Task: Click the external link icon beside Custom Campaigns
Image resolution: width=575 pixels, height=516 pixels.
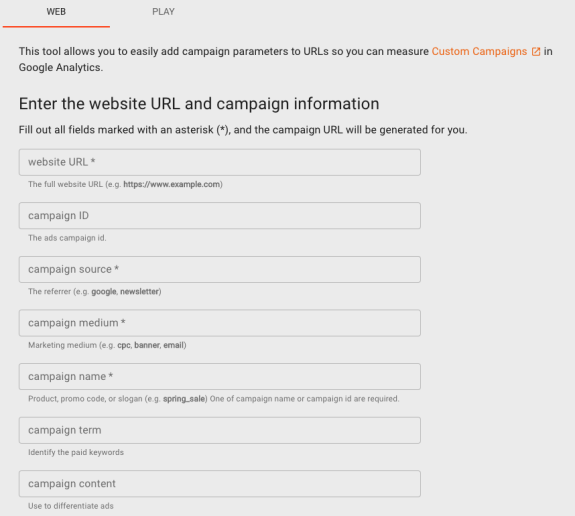Action: tap(536, 52)
